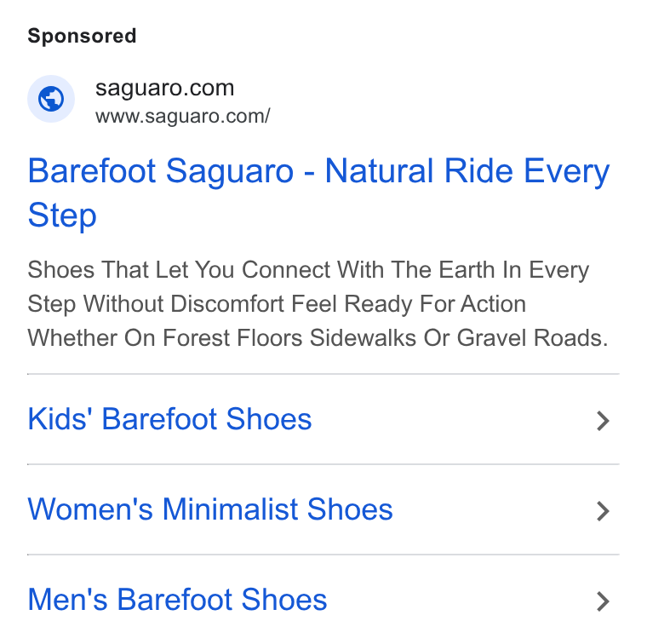
Task: Click the Natural Ride Every text in the title
Action: coord(467,171)
